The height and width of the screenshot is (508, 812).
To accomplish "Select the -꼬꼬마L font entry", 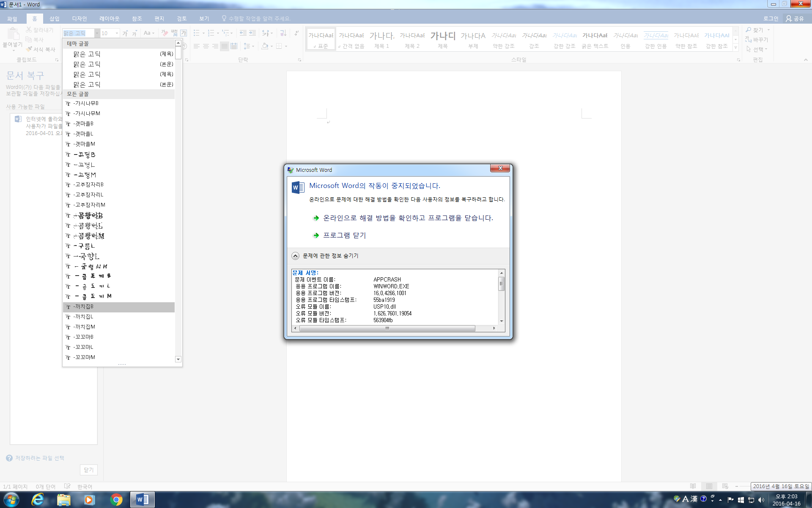I will (119, 347).
